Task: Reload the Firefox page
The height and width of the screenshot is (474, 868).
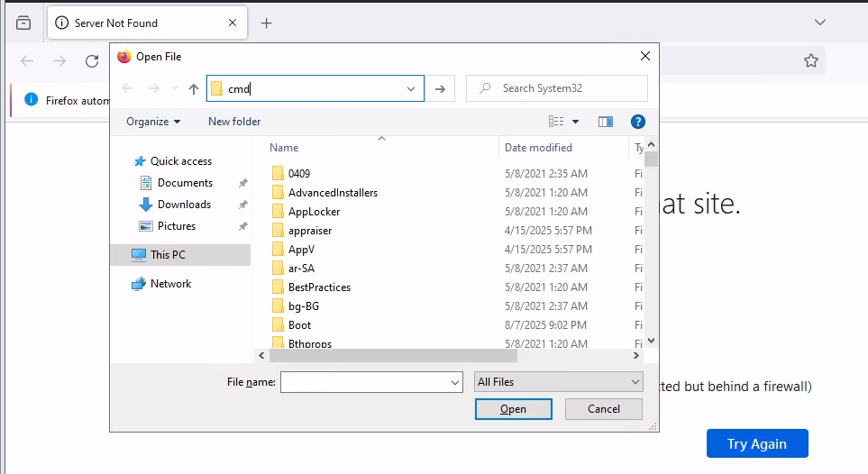Action: coord(92,61)
